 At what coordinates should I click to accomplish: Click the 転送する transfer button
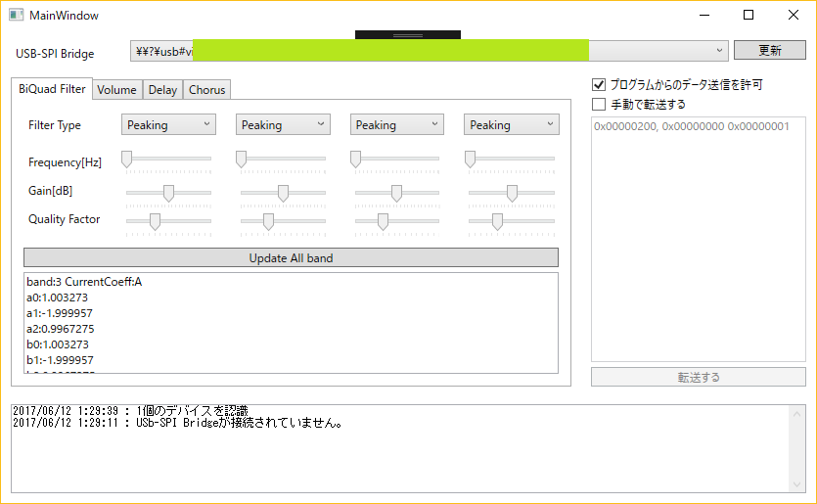[x=699, y=377]
